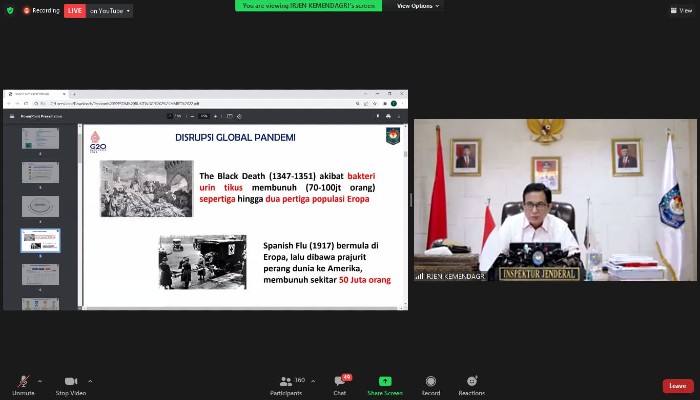Start recording with the Record button
This screenshot has width=700, height=400.
pyautogui.click(x=430, y=384)
